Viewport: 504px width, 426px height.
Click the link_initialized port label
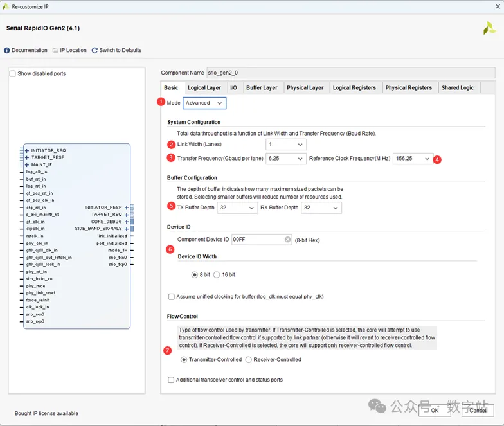(x=112, y=236)
